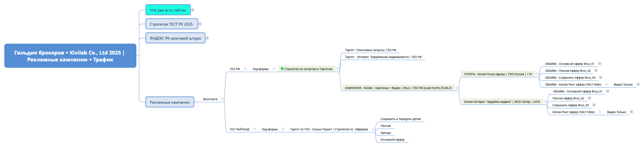This screenshot has height=147, width=644.
Task: Select the ЯНДЕКС РК мозговой штурм node
Action: pyautogui.click(x=175, y=38)
